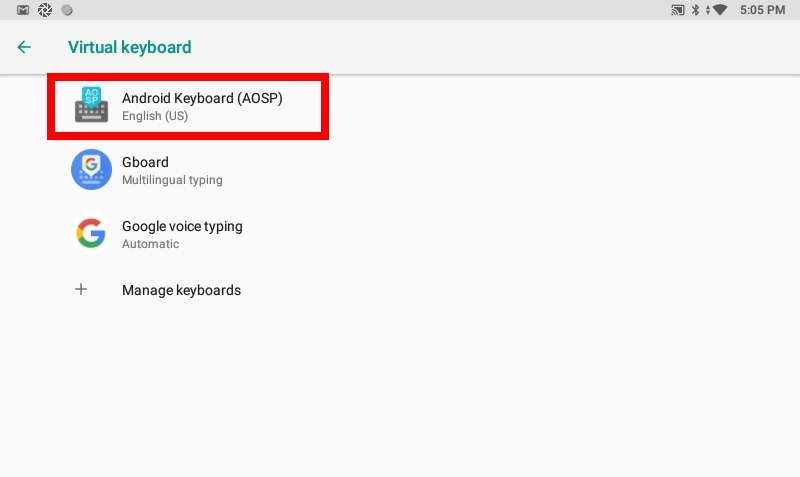This screenshot has height=477, width=800.
Task: Tap the gray circle status bar icon
Action: tap(67, 10)
